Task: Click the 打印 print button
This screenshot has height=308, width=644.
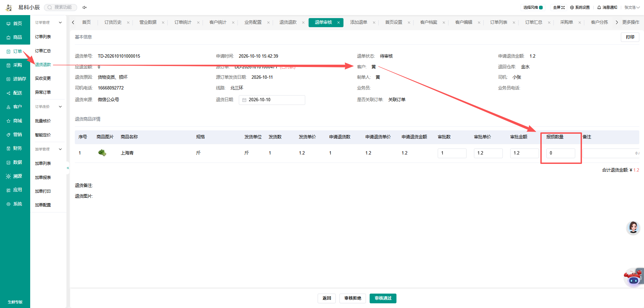Action: point(630,37)
